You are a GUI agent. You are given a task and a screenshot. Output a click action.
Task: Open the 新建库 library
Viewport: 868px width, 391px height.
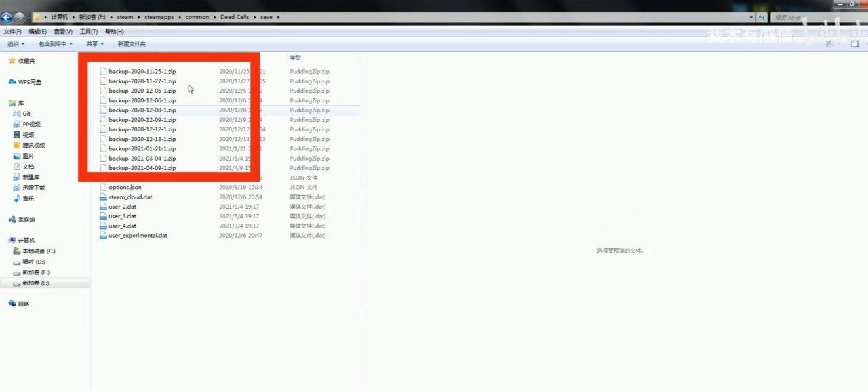click(31, 177)
